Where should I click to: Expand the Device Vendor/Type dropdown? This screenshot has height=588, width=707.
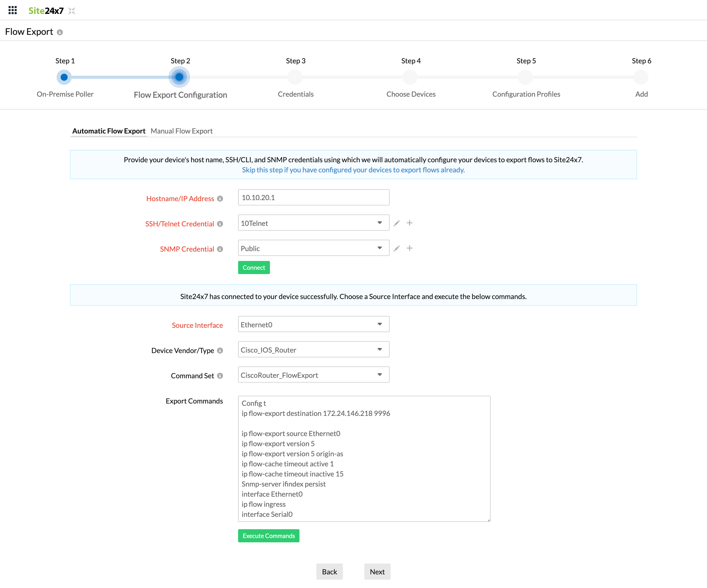point(380,350)
